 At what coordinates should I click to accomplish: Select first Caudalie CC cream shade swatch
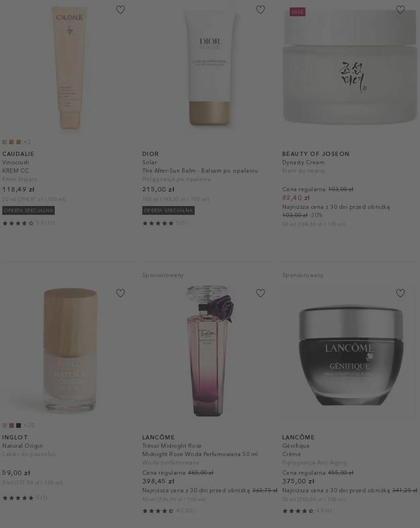click(5, 142)
